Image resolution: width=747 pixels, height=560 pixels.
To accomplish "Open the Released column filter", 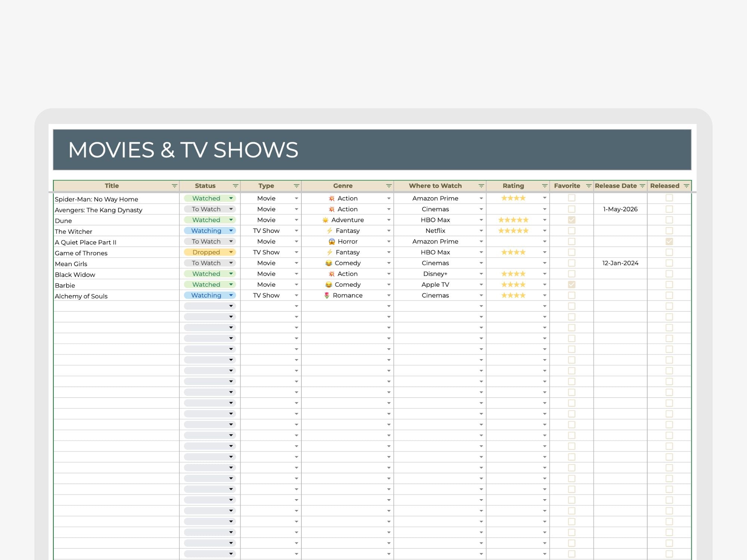I will tap(687, 186).
